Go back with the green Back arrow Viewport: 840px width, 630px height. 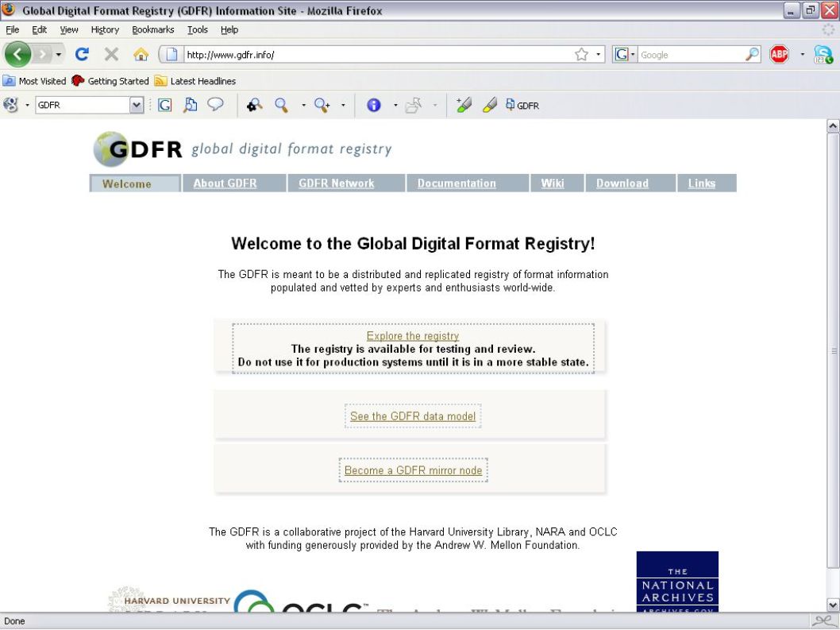pyautogui.click(x=17, y=54)
